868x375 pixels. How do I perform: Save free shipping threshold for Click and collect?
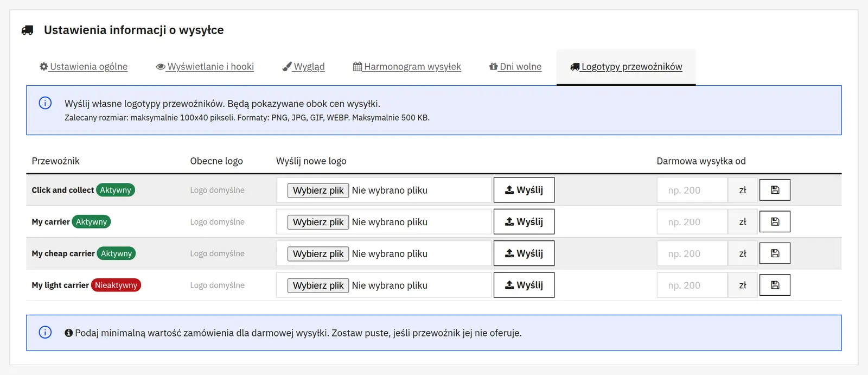775,190
